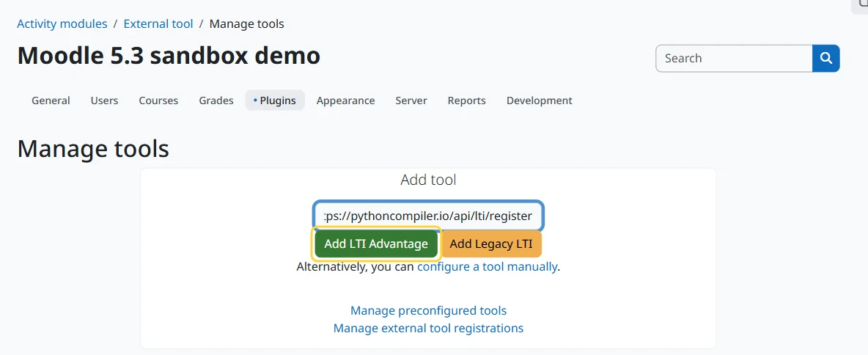Open the Server tab
The height and width of the screenshot is (355, 868).
point(411,100)
